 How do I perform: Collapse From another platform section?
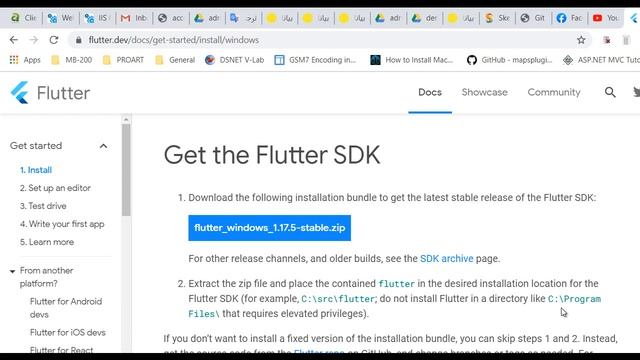[12, 271]
